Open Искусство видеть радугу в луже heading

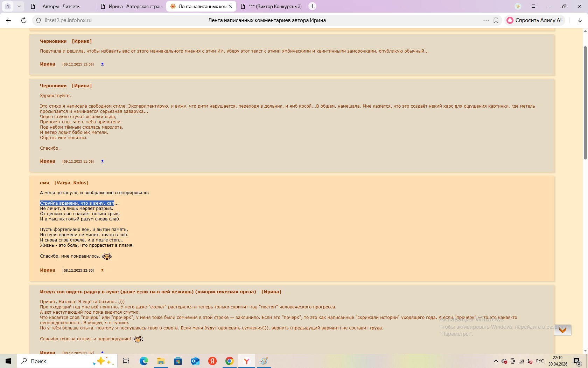(161, 292)
